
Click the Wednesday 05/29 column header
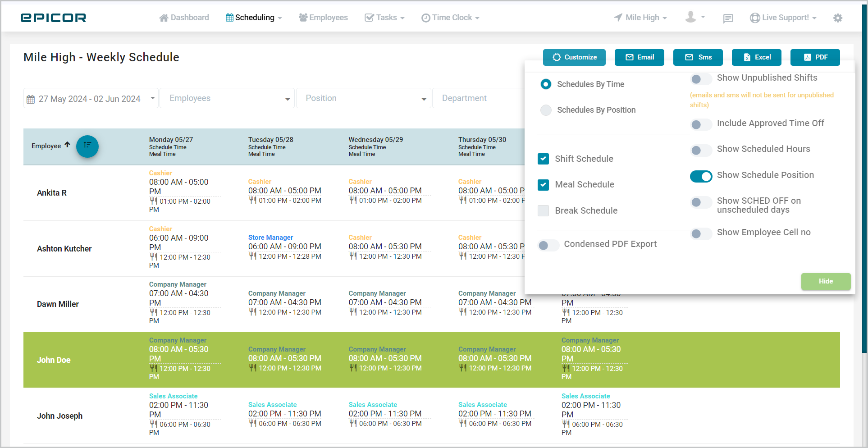point(375,146)
